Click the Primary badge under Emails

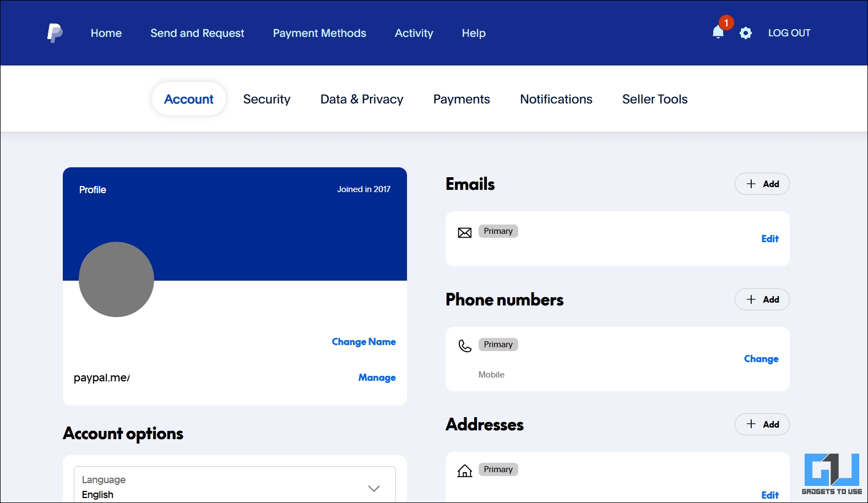[498, 231]
